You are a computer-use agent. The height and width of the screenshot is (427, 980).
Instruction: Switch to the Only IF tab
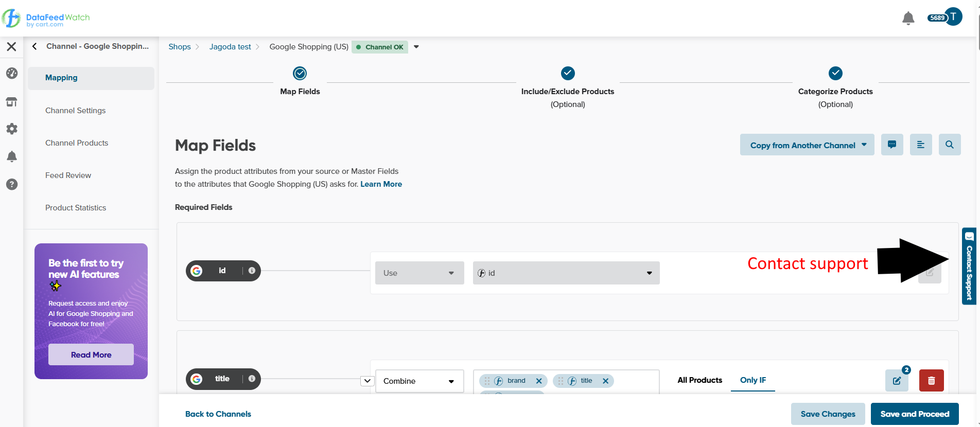point(752,380)
